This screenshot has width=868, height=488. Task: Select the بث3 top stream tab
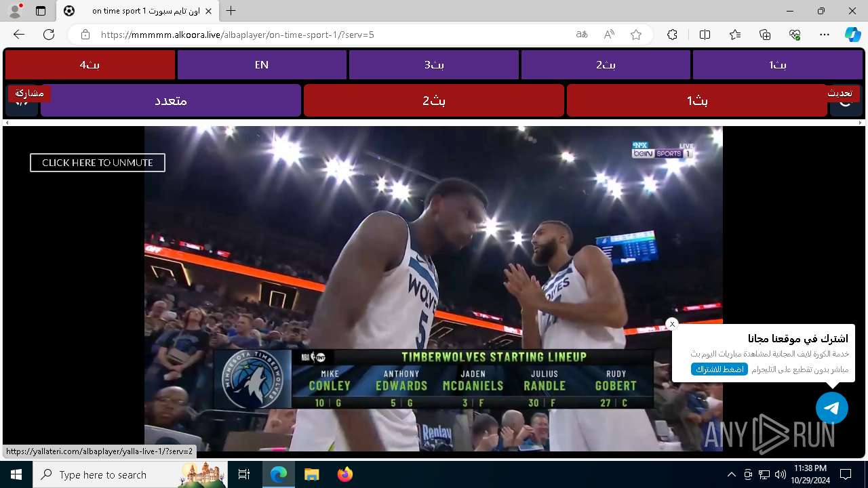coord(434,65)
